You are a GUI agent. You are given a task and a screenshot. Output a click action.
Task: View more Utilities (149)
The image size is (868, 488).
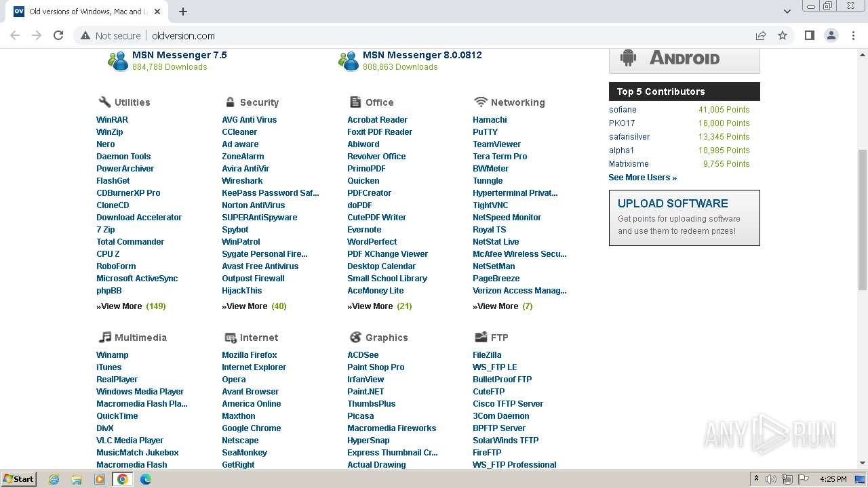point(131,306)
